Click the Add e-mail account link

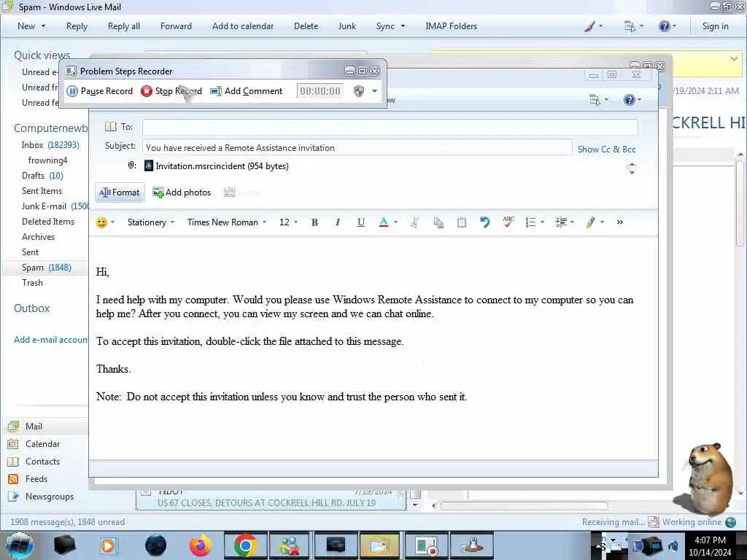click(x=51, y=340)
